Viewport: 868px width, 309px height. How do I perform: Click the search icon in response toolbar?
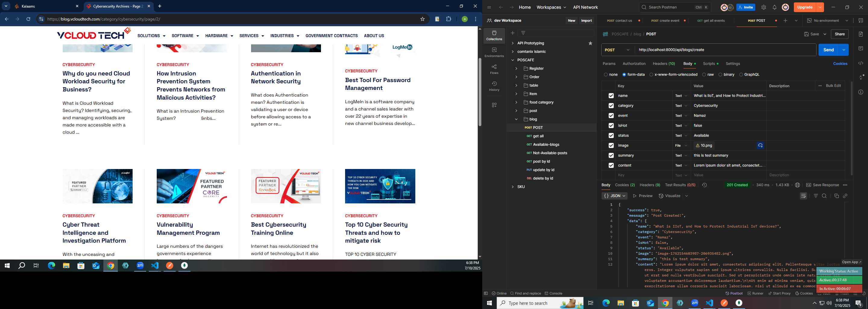pyautogui.click(x=824, y=196)
